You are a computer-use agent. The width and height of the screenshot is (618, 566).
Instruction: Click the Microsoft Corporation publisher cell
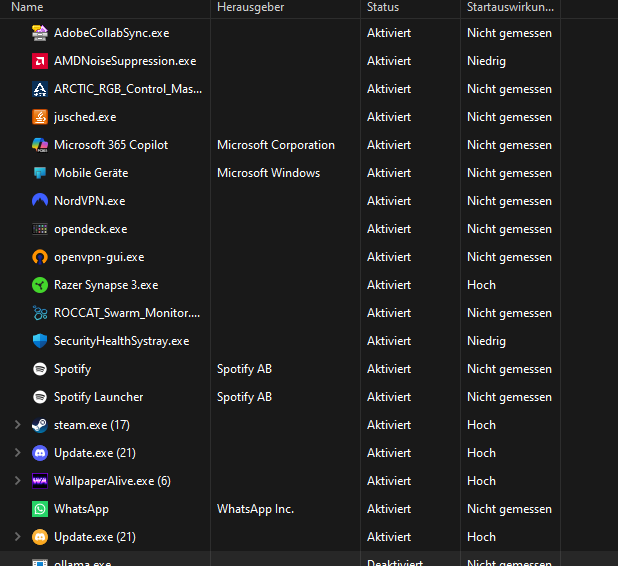coord(276,145)
